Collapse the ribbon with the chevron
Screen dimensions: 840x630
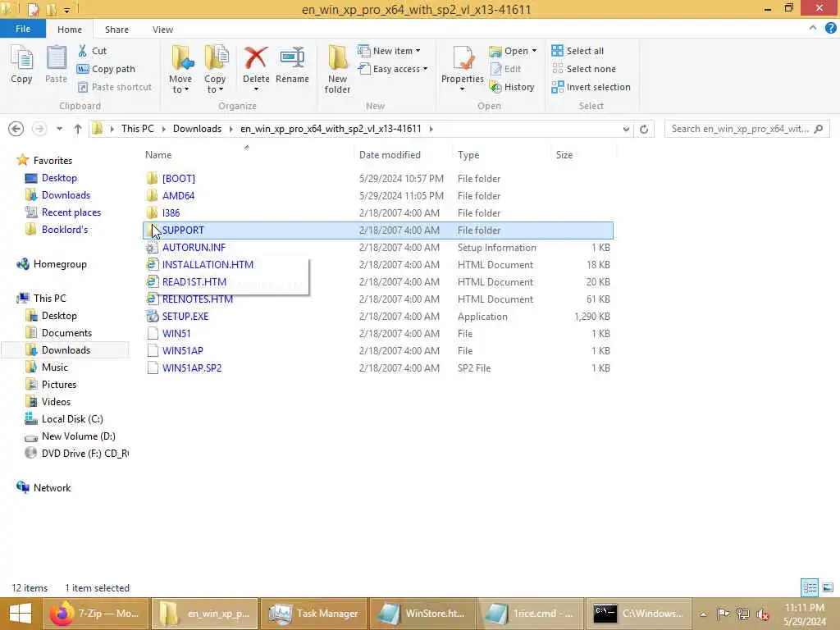(x=813, y=28)
